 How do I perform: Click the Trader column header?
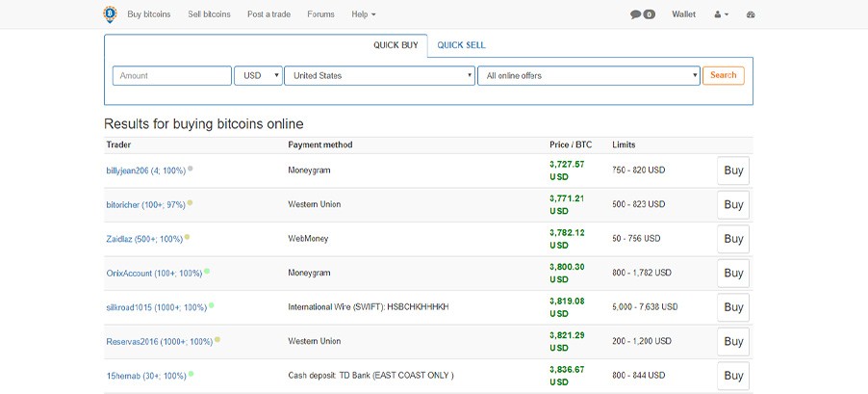click(x=118, y=145)
